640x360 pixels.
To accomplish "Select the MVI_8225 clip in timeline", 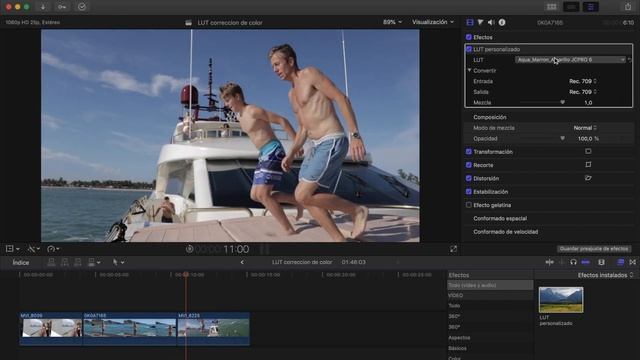I will click(x=213, y=329).
